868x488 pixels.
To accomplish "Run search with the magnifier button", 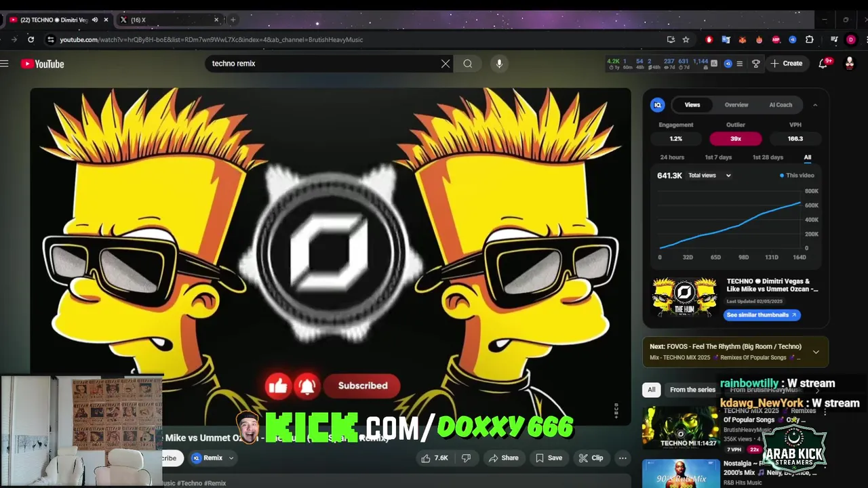I will [468, 64].
